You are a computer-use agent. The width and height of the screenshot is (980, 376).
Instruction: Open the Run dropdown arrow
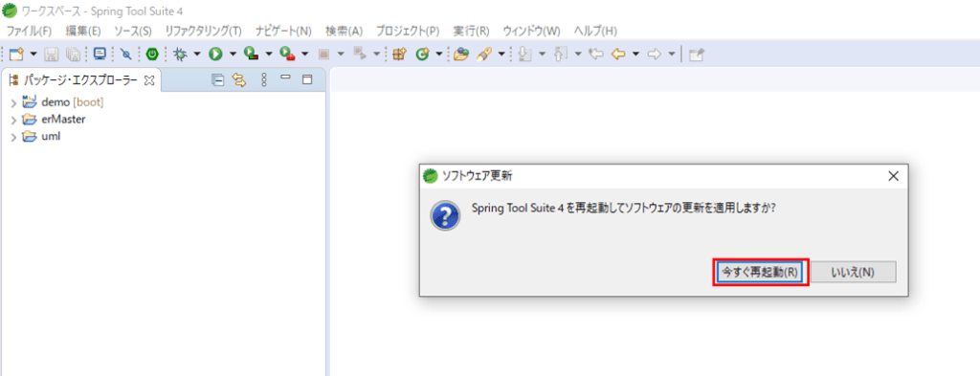[x=233, y=55]
